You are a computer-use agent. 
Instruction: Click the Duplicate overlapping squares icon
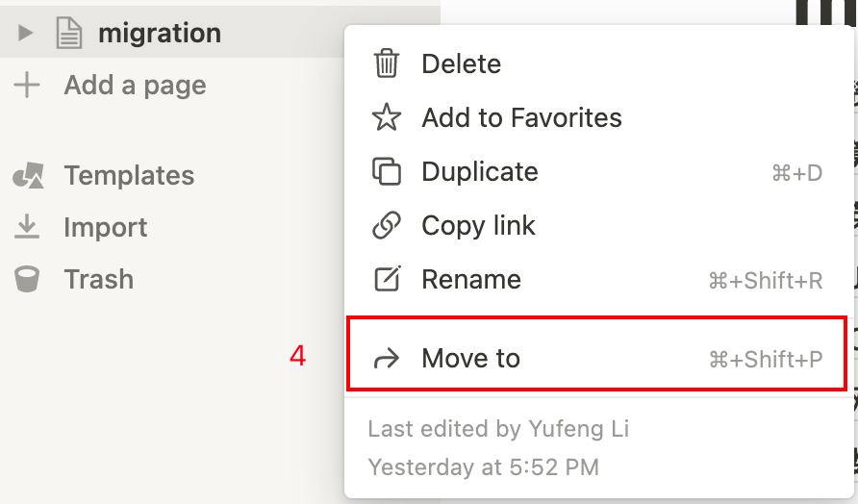386,172
